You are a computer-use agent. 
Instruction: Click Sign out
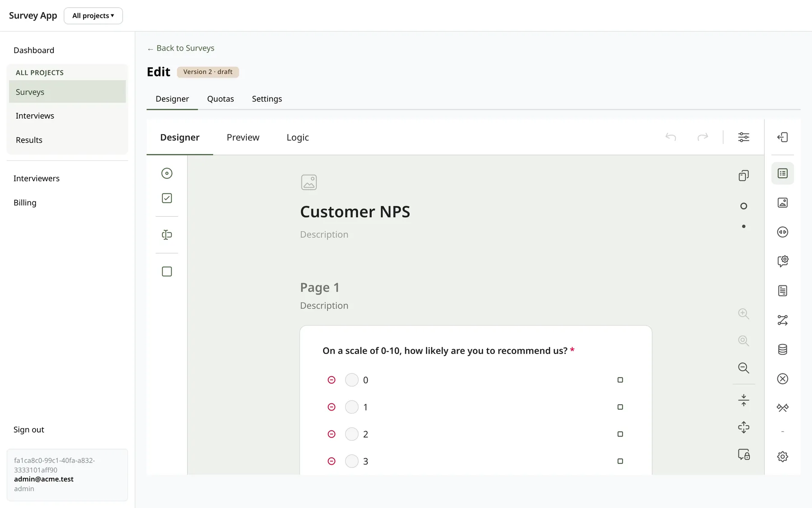[29, 430]
